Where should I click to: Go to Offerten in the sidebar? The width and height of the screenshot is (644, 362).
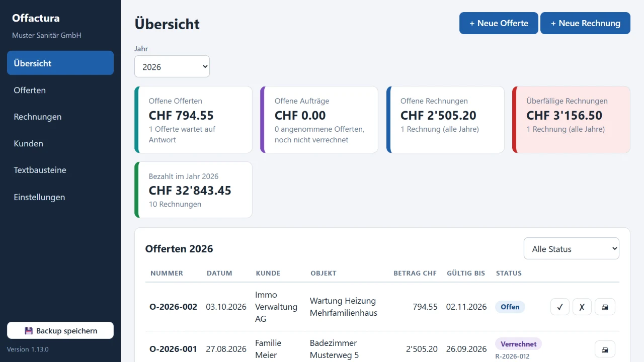(60, 90)
